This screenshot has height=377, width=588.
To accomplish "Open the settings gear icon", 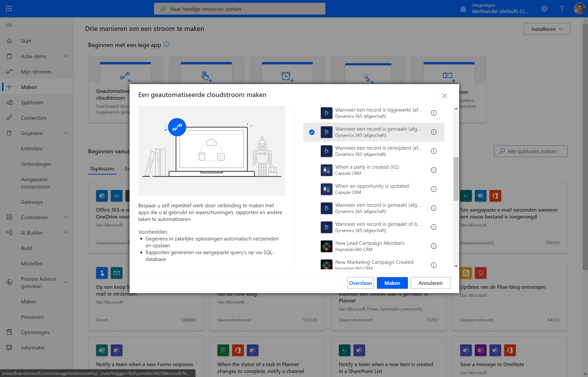I will click(544, 9).
